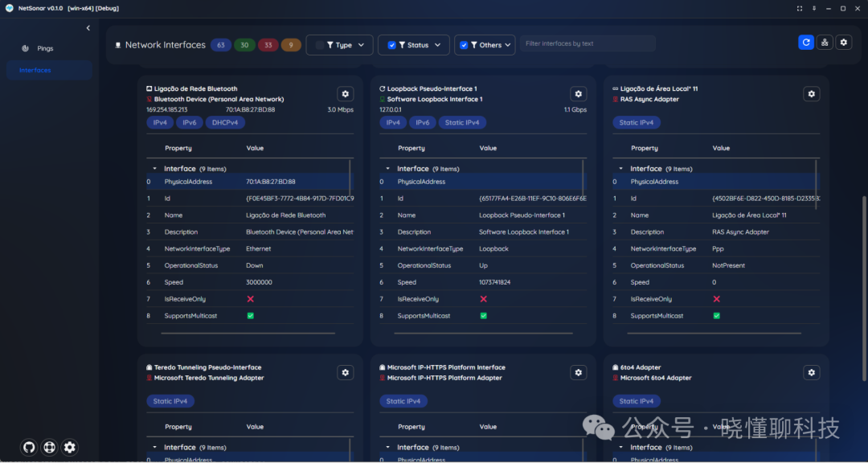Click the network topology icon in top toolbar
868x463 pixels.
point(825,43)
